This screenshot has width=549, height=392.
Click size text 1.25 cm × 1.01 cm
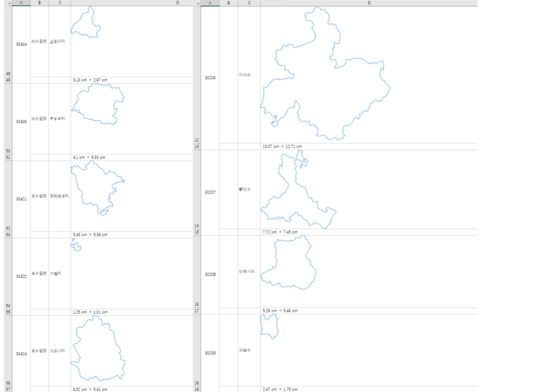[90, 312]
